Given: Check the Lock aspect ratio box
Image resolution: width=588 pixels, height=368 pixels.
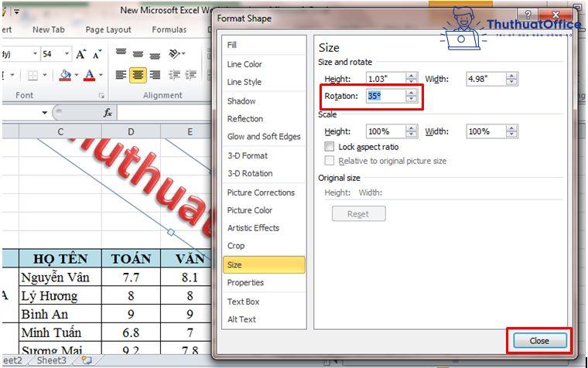Looking at the screenshot, I should 330,147.
